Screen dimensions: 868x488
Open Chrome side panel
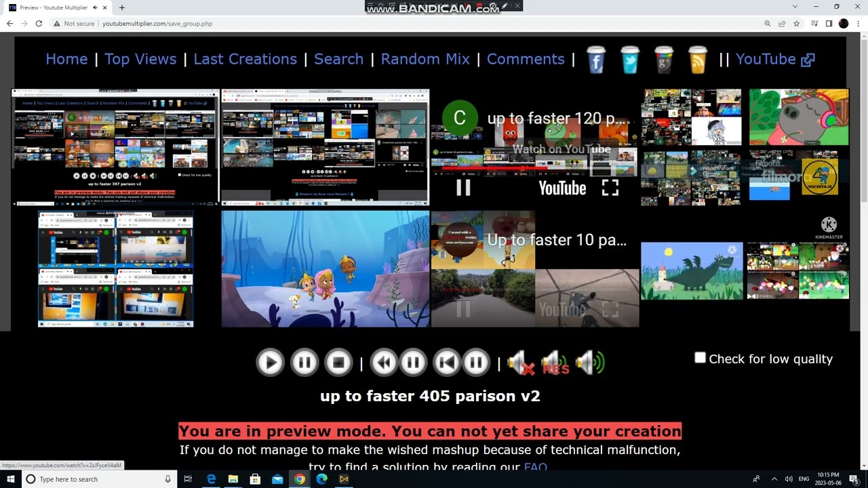[829, 23]
